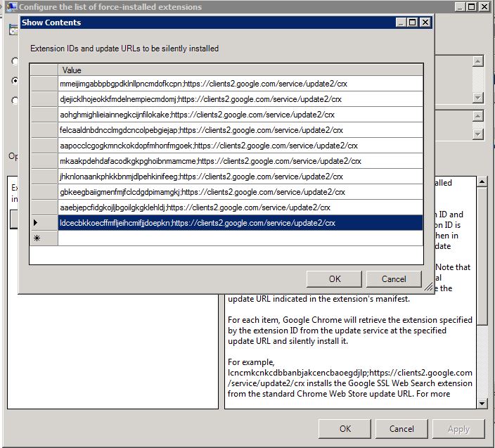Click the empty new-entry value cell

[x=240, y=238]
